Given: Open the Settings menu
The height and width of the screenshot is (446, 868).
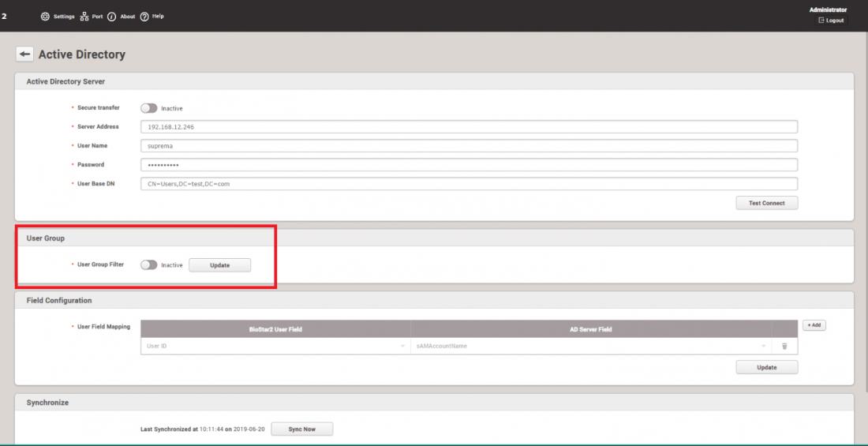Looking at the screenshot, I should click(64, 17).
